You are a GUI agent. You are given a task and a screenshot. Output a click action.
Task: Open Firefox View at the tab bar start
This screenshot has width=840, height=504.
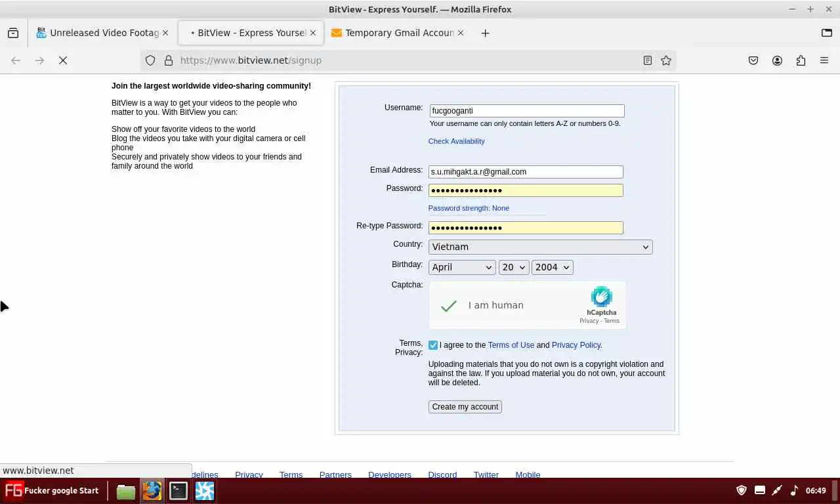pos(13,33)
